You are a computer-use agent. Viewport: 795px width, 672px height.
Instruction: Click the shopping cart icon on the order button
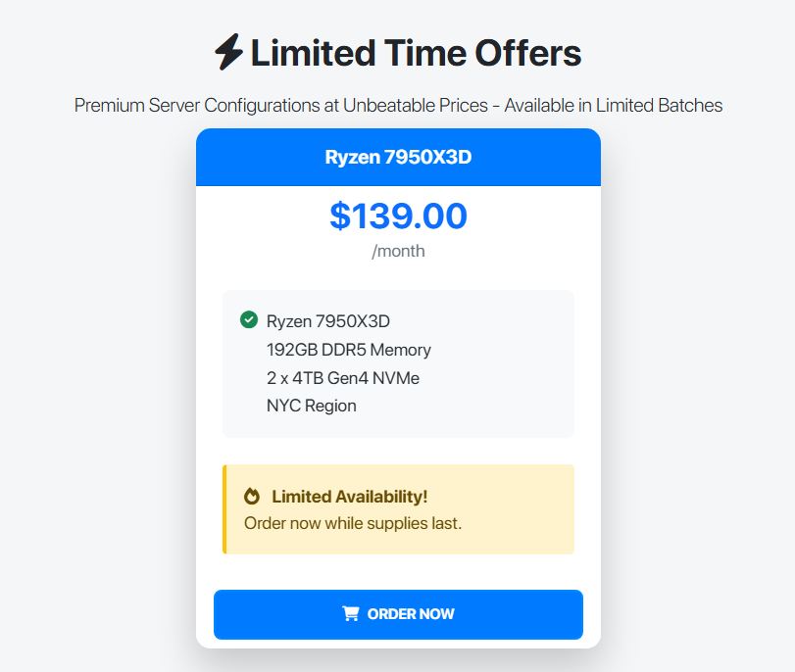tap(350, 614)
